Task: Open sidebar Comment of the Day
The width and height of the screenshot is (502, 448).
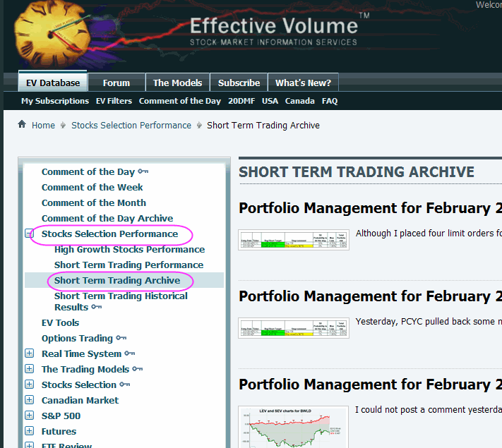Action: [88, 172]
